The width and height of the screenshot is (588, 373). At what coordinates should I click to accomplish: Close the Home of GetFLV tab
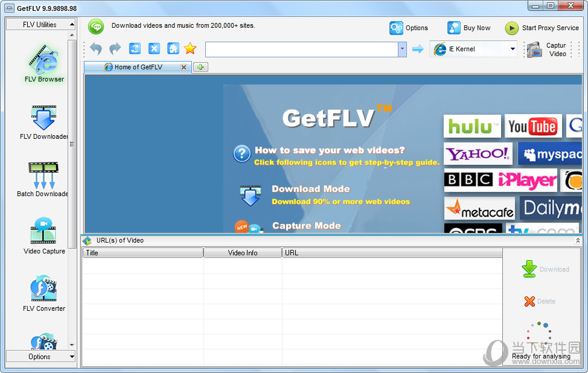184,67
